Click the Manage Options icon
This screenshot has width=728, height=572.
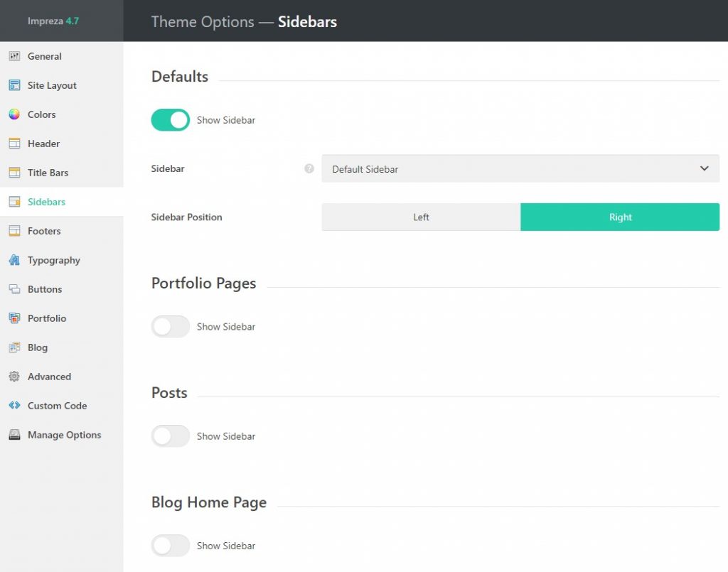click(x=14, y=435)
